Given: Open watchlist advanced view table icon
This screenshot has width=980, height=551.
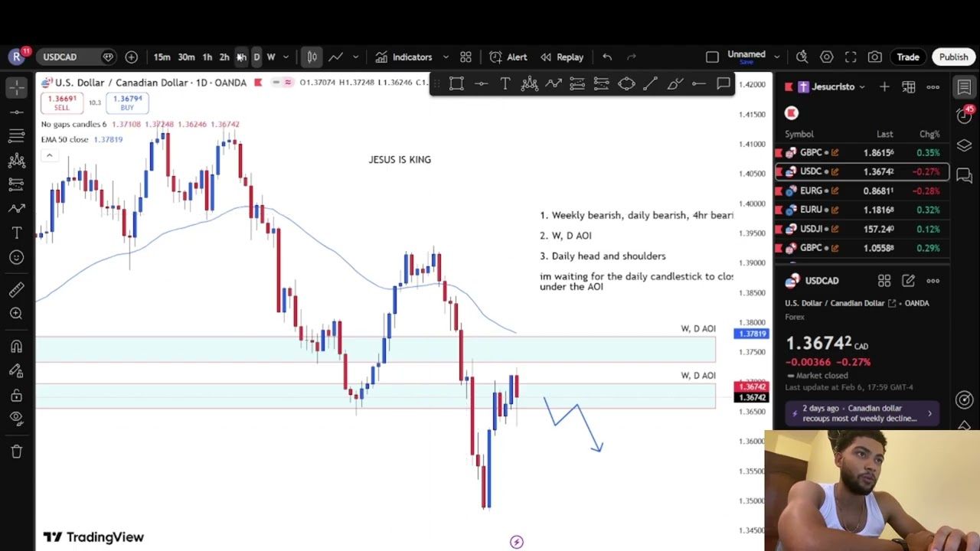Looking at the screenshot, I should coord(909,87).
